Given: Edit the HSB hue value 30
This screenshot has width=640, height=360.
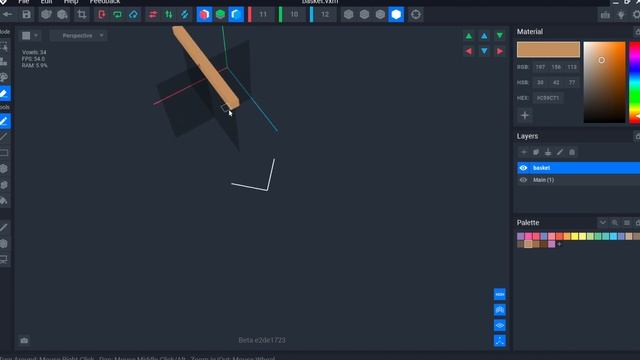Looking at the screenshot, I should click(x=540, y=82).
